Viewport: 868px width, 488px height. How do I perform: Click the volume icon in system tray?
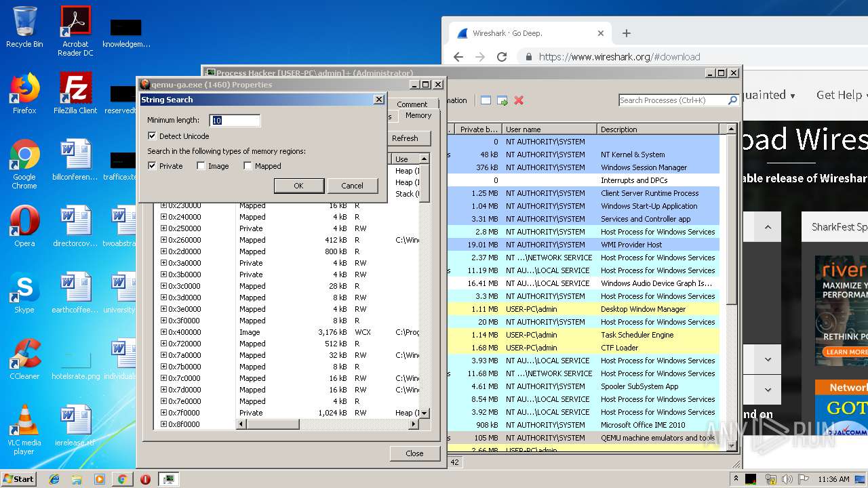(787, 479)
